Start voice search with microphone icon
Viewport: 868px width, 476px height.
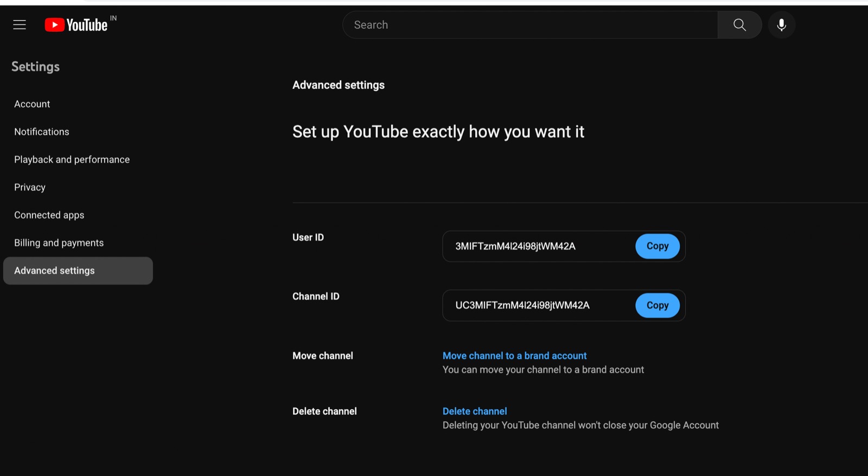coord(781,25)
